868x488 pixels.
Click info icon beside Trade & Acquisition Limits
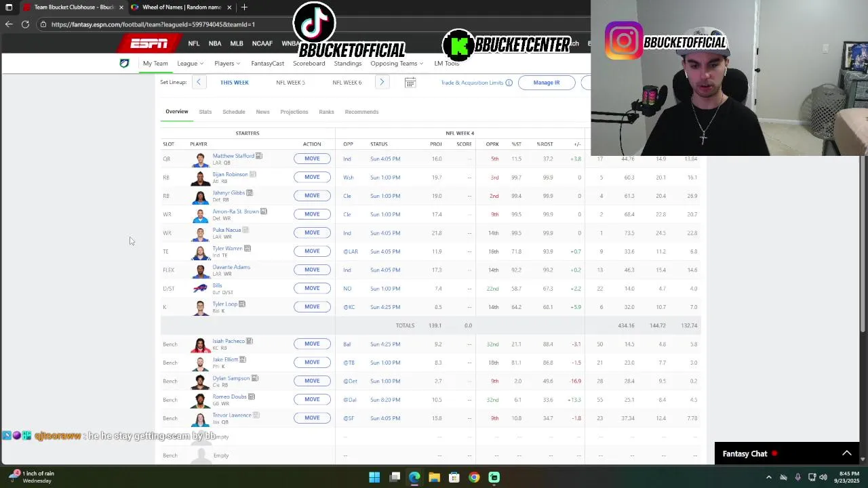click(509, 83)
